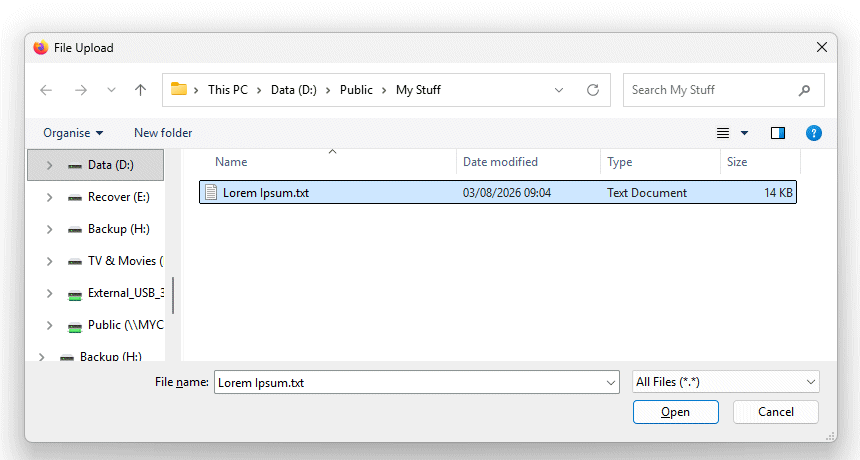The height and width of the screenshot is (460, 860).
Task: Open the Organise menu
Action: pyautogui.click(x=73, y=133)
